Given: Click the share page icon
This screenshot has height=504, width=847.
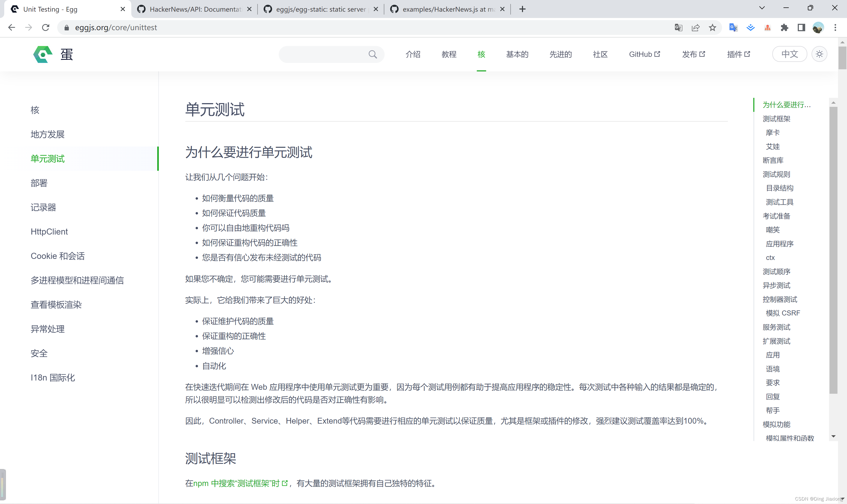Looking at the screenshot, I should pyautogui.click(x=695, y=28).
